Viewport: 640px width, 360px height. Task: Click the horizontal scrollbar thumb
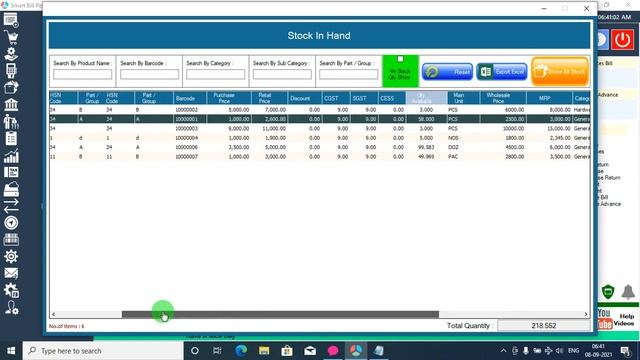pos(280,314)
